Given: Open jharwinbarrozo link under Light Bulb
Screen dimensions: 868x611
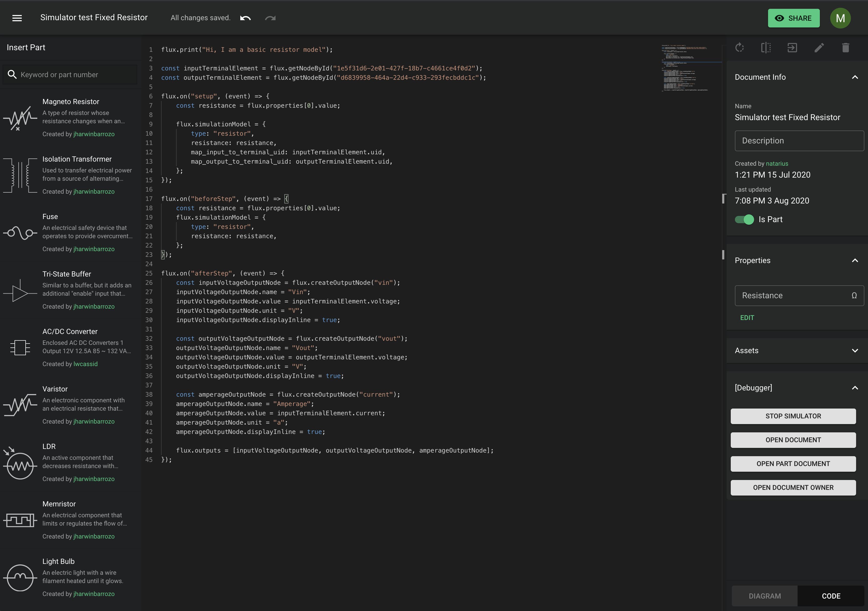Looking at the screenshot, I should (x=94, y=594).
